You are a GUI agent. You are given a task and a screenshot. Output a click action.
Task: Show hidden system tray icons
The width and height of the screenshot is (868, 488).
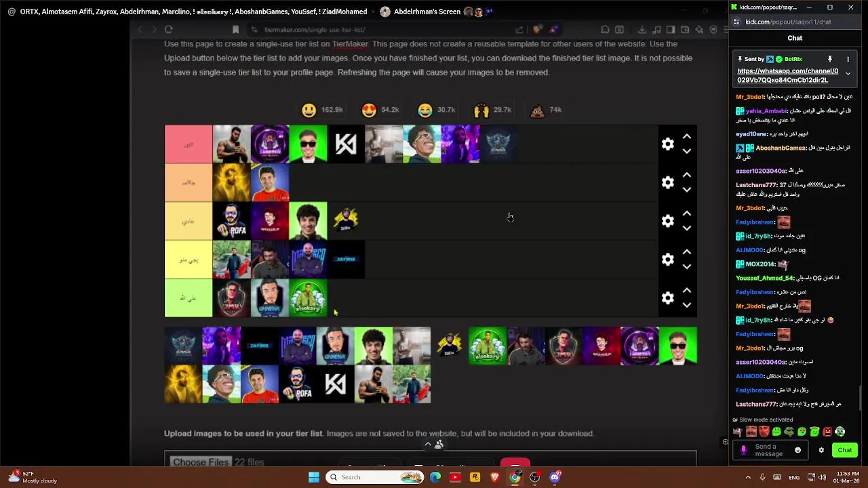tap(748, 477)
